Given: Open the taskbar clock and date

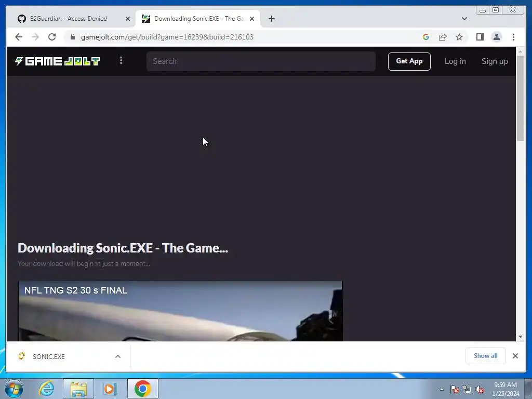Looking at the screenshot, I should point(506,389).
